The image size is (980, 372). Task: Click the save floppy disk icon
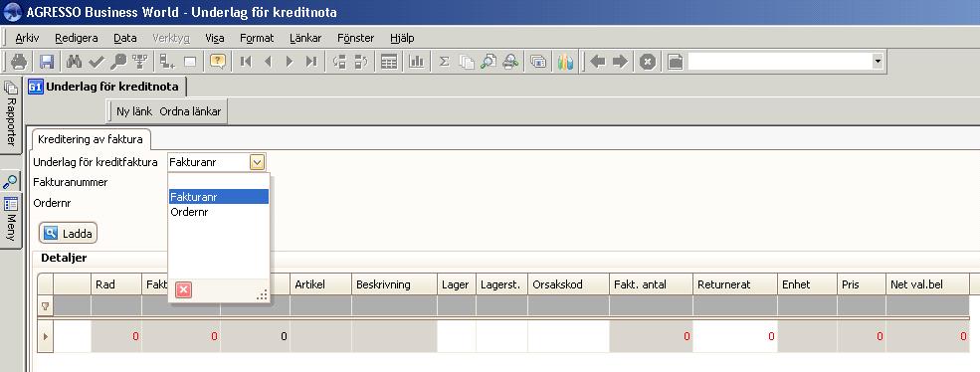tap(46, 62)
